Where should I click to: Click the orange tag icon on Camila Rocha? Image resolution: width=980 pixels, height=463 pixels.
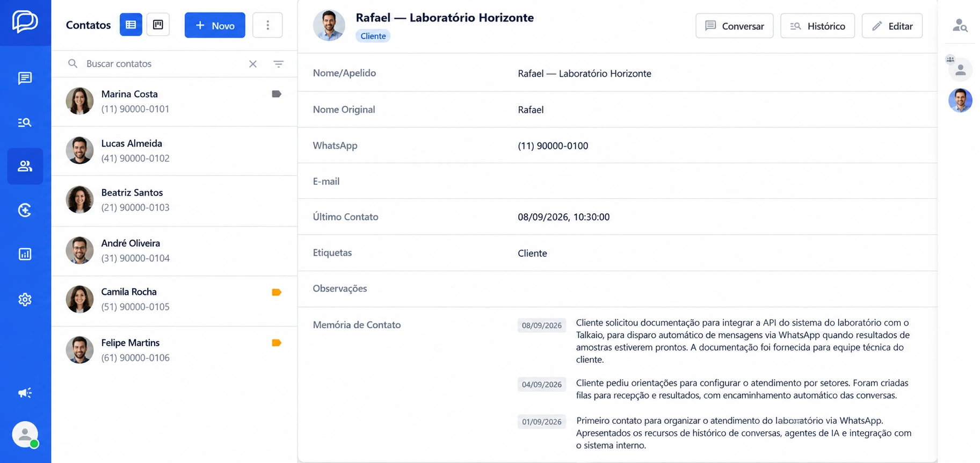pyautogui.click(x=277, y=292)
